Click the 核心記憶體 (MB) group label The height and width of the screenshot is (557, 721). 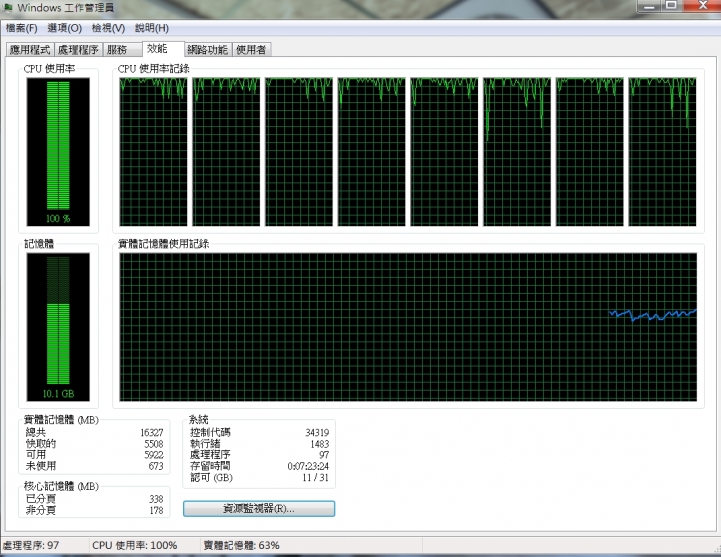click(61, 486)
